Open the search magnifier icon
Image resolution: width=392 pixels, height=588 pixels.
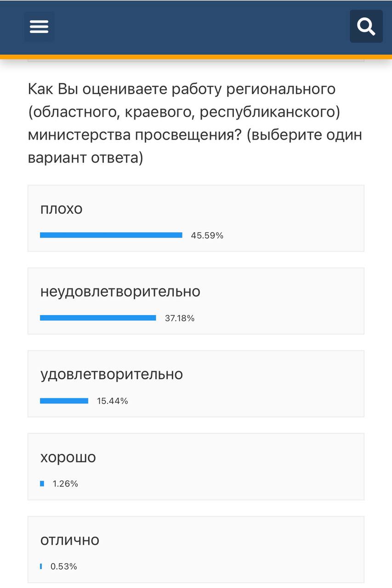point(366,27)
